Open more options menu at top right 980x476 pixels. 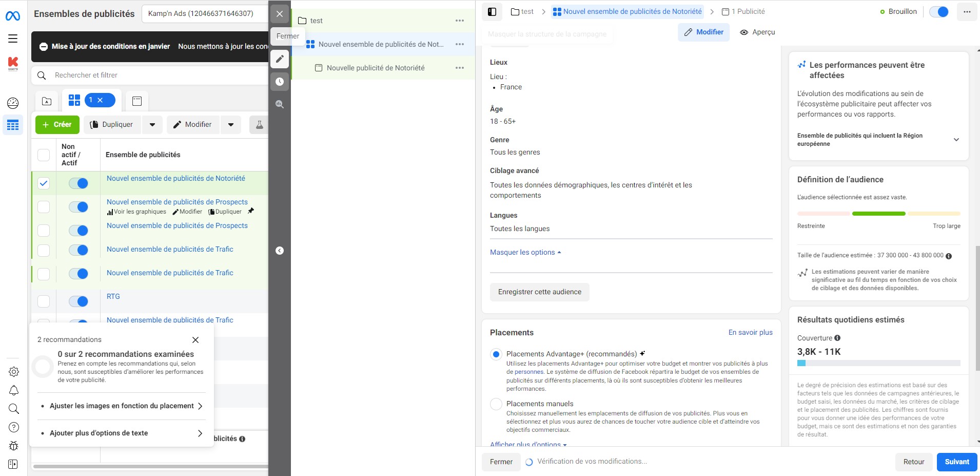(967, 12)
